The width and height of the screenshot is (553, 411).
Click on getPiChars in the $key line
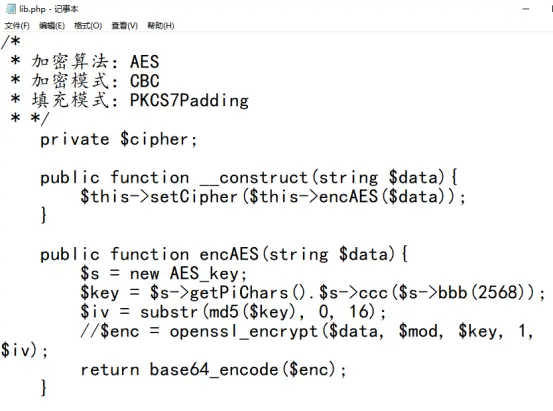click(239, 293)
